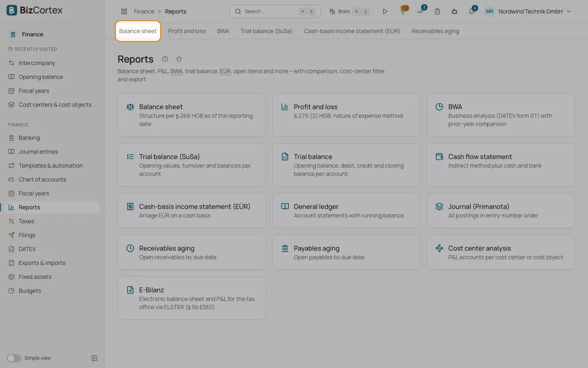Click the Search input field

(275, 11)
